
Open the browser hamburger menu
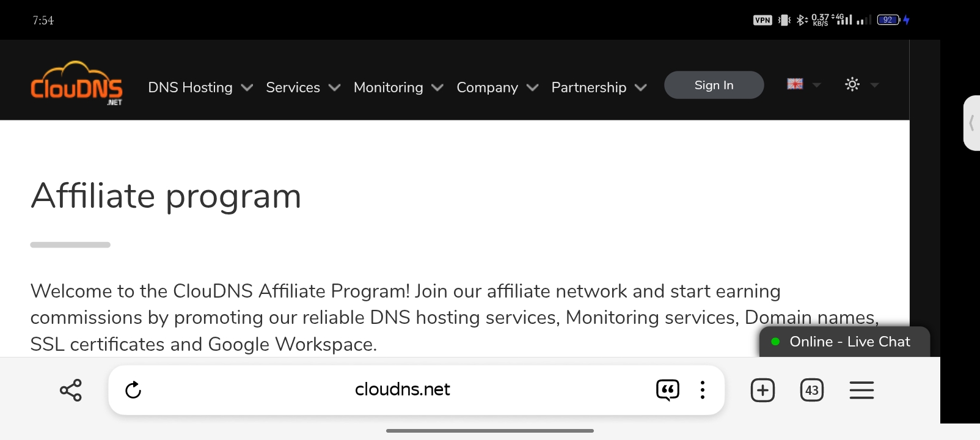861,390
